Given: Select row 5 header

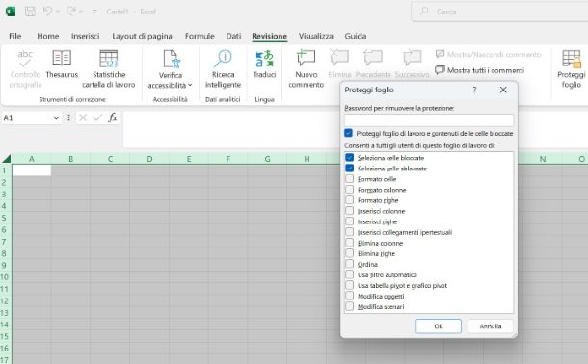Looking at the screenshot, I should click(5, 218).
